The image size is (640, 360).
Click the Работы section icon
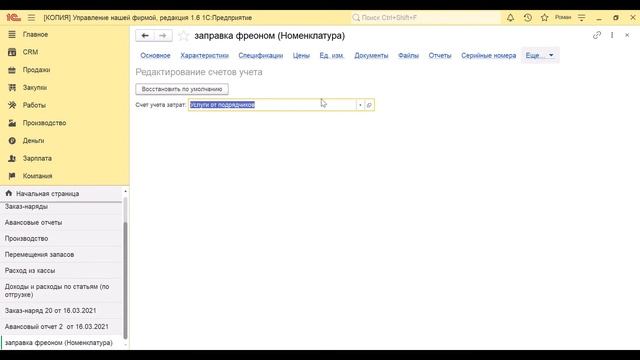pyautogui.click(x=12, y=105)
